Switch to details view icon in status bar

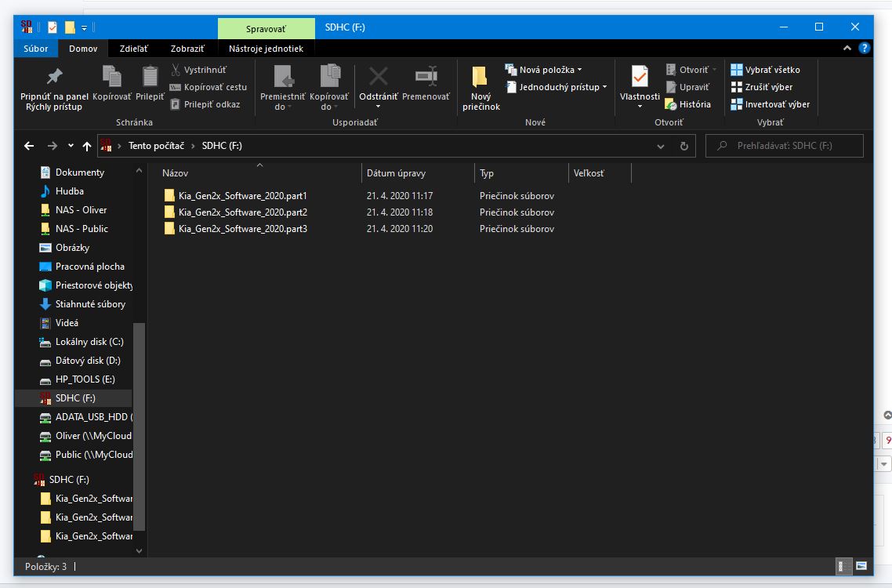coord(843,566)
